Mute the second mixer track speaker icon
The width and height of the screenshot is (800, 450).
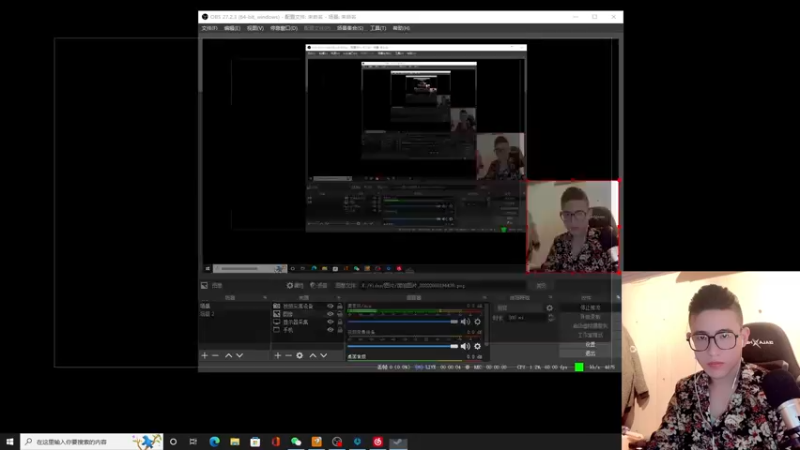click(x=465, y=346)
